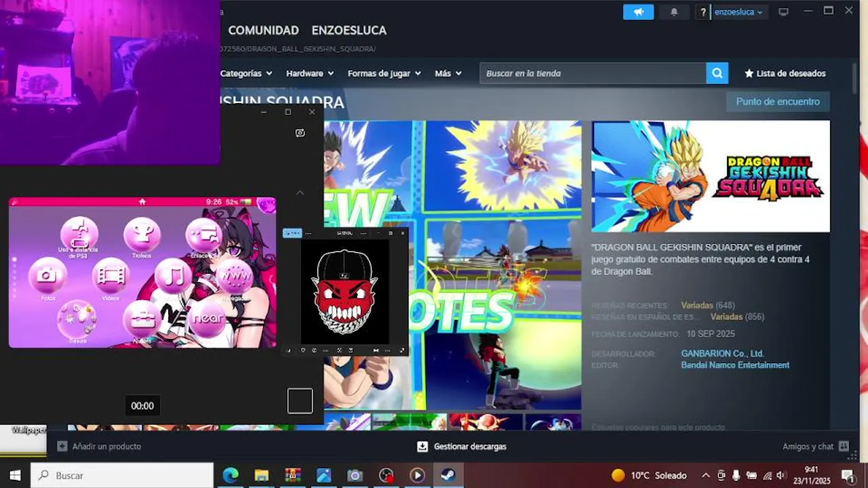The height and width of the screenshot is (488, 868).
Task: Expand the Hardware store menu
Action: click(310, 73)
